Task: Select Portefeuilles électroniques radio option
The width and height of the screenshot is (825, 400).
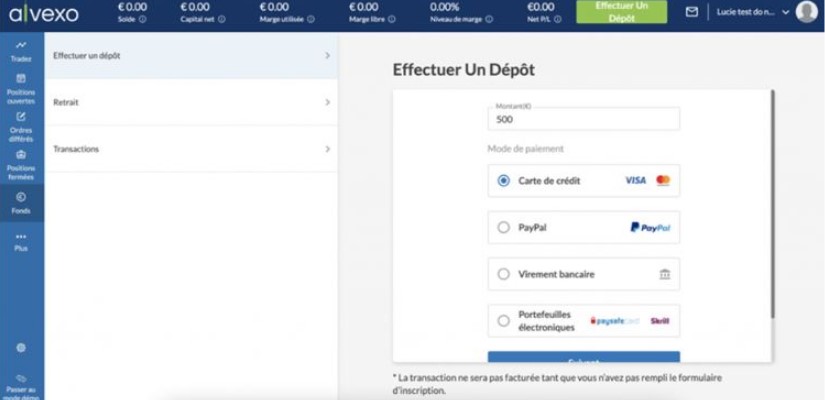Action: [x=503, y=321]
